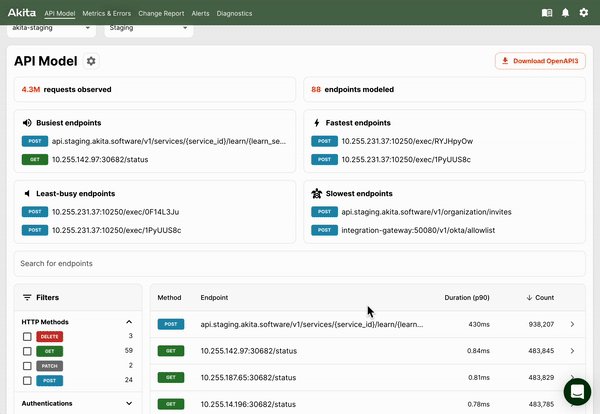This screenshot has width=600, height=414.
Task: Open row arrow for 10.255.142.97 status
Action: click(572, 350)
